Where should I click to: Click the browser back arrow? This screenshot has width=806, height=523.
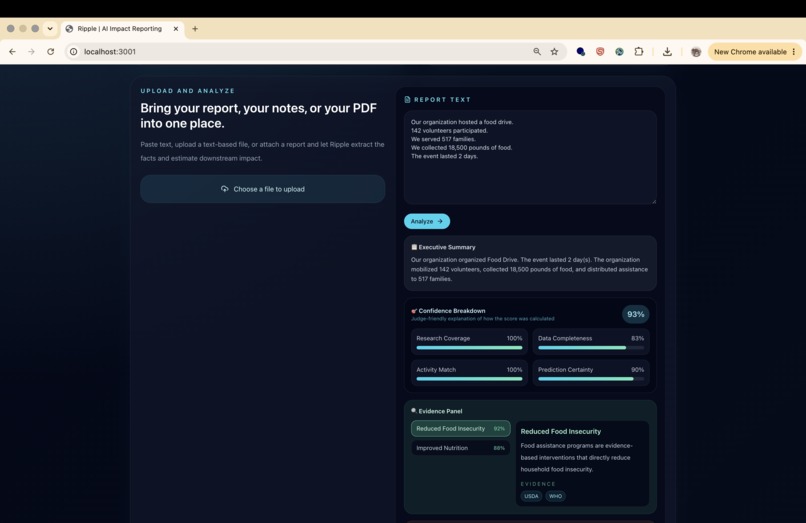click(12, 51)
